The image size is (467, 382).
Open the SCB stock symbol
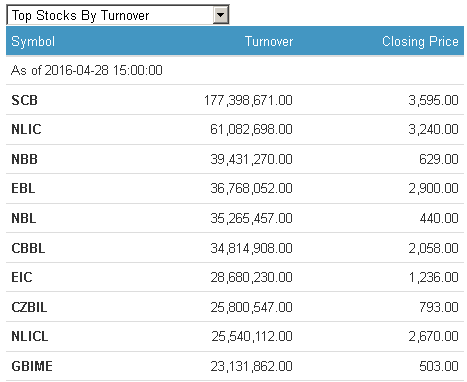click(x=24, y=100)
